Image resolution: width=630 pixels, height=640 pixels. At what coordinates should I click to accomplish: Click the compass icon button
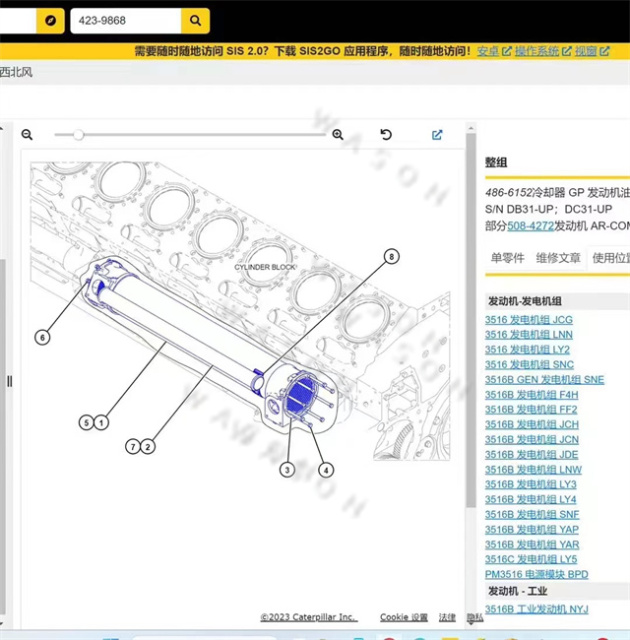pyautogui.click(x=48, y=20)
